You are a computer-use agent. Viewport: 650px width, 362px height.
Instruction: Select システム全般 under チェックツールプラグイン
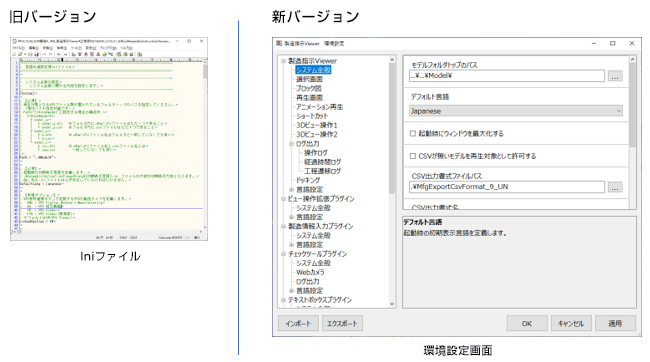point(313,263)
